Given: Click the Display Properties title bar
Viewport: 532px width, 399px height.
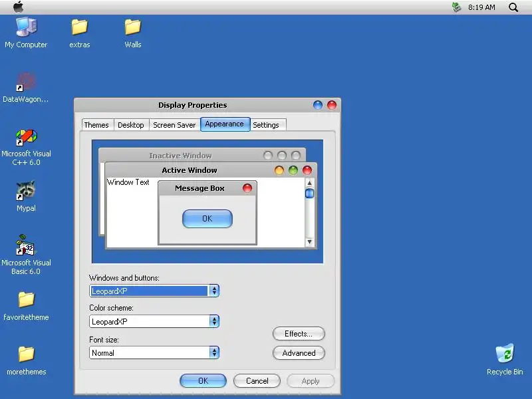Looking at the screenshot, I should [207, 105].
